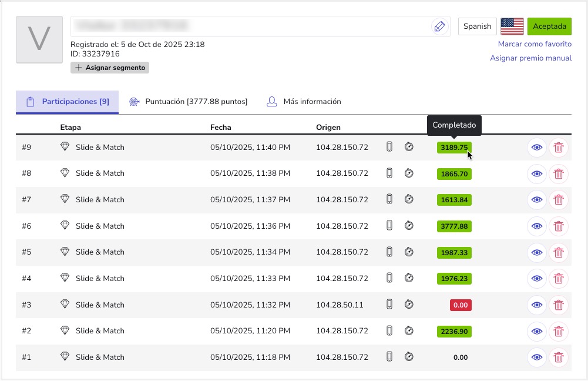This screenshot has height=381, width=588.
Task: Click the United States flag icon
Action: [x=512, y=26]
